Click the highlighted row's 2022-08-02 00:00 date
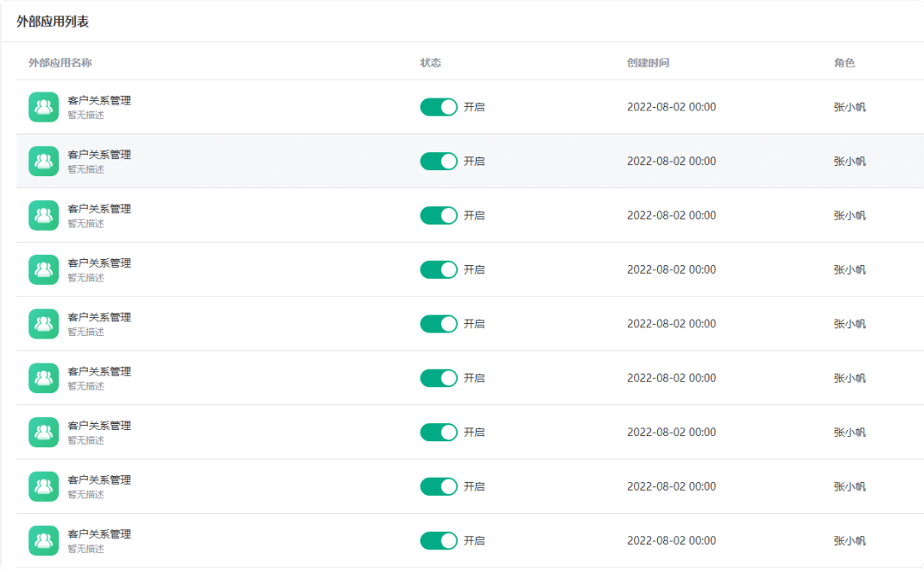This screenshot has height=570, width=924. (671, 161)
